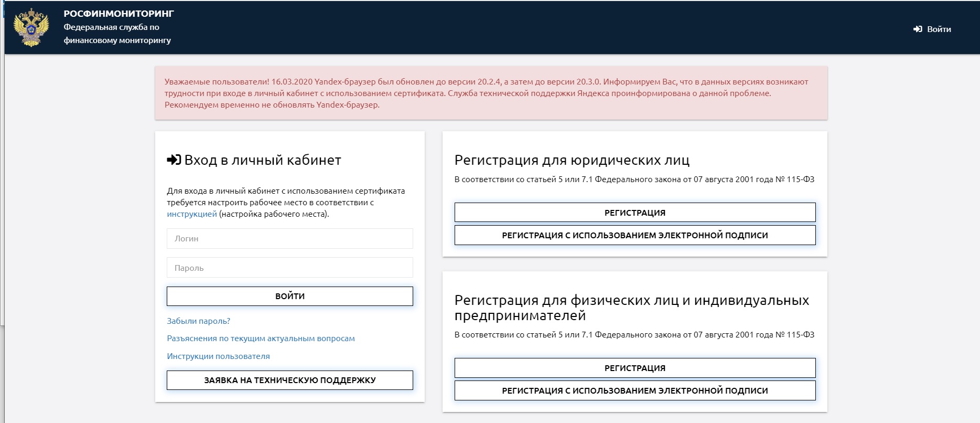Image resolution: width=980 pixels, height=423 pixels.
Task: Click heading "Регистрация для физических лиц и индивидуальных предпринимателей"
Action: click(x=632, y=308)
